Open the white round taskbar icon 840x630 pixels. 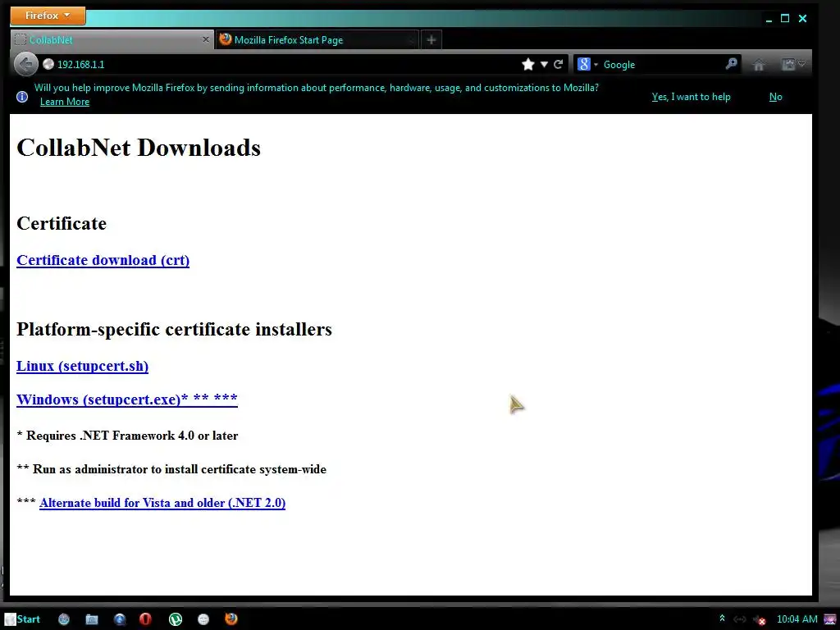[203, 619]
